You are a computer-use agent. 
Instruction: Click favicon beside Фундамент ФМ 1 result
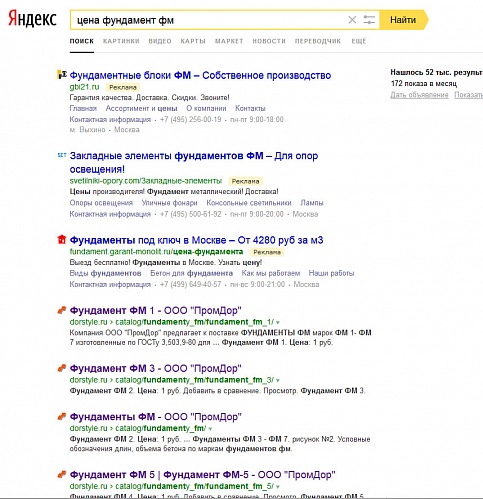point(62,310)
